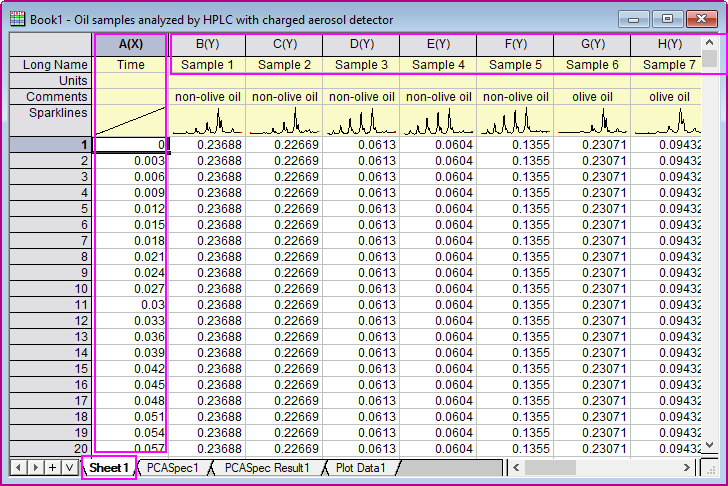The width and height of the screenshot is (728, 486).
Task: Select column H(Y) header
Action: point(666,45)
